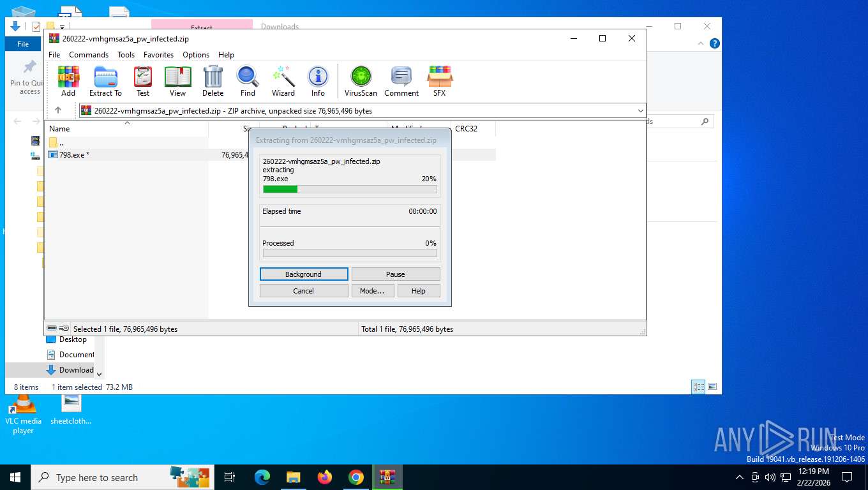Run VirusScan green bug icon
This screenshot has width=868, height=490.
click(x=361, y=81)
